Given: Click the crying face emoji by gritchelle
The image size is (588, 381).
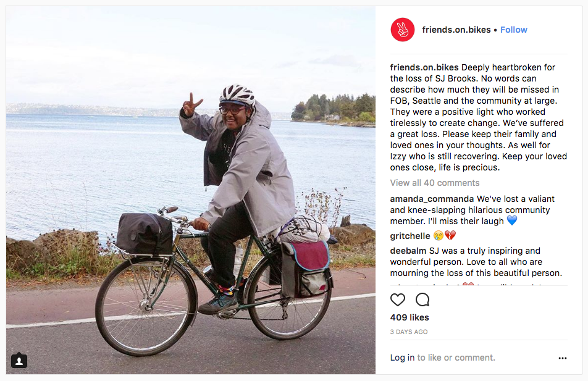Looking at the screenshot, I should [439, 235].
